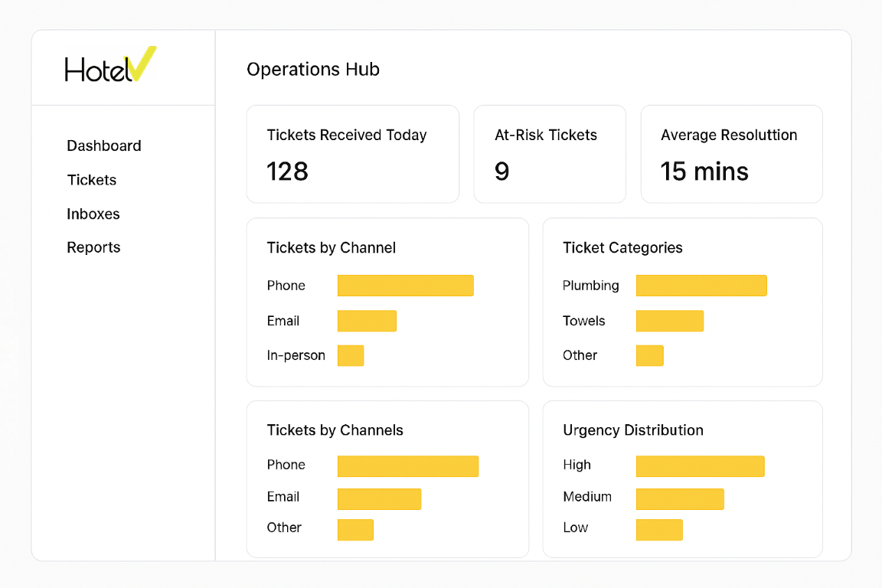Select the Low urgency bar
Screen dimensions: 882x588
tap(659, 529)
